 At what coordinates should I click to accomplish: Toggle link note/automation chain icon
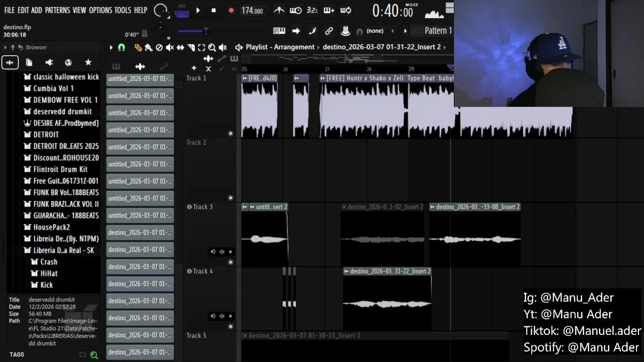tap(329, 31)
